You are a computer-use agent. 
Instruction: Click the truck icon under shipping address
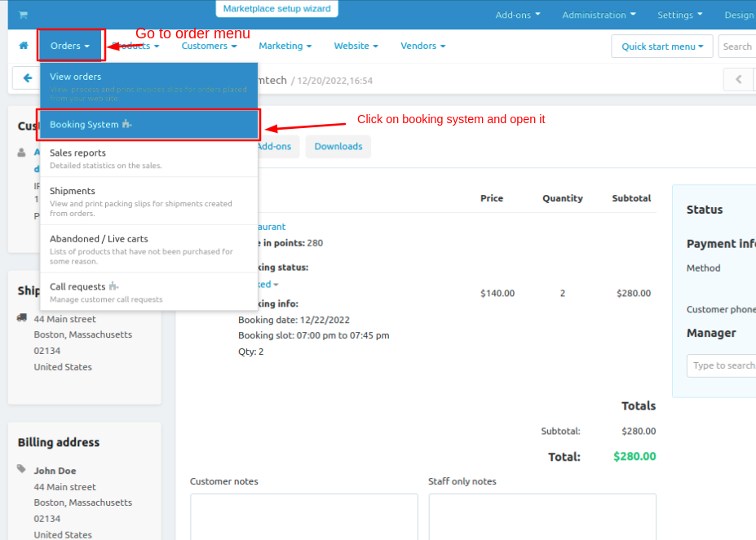click(22, 318)
